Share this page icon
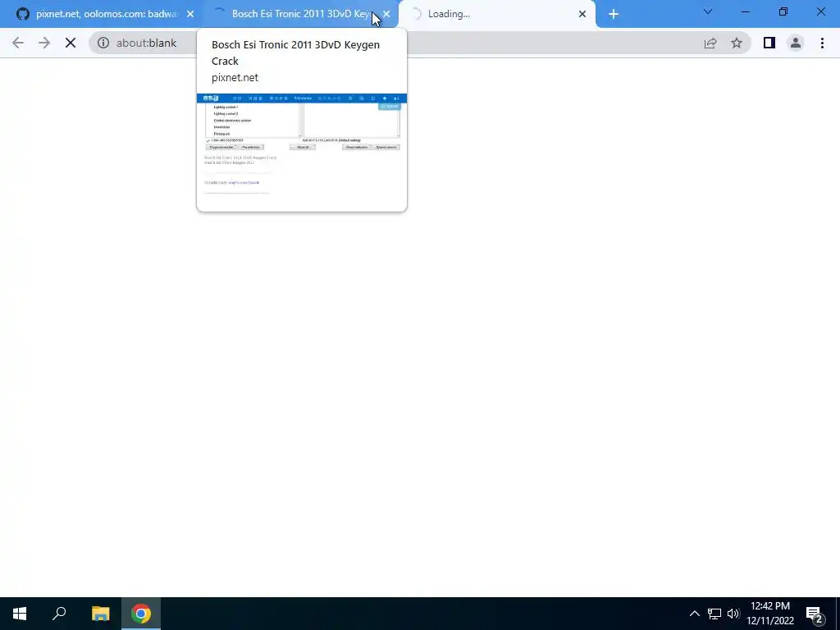The width and height of the screenshot is (840, 630). pyautogui.click(x=710, y=43)
